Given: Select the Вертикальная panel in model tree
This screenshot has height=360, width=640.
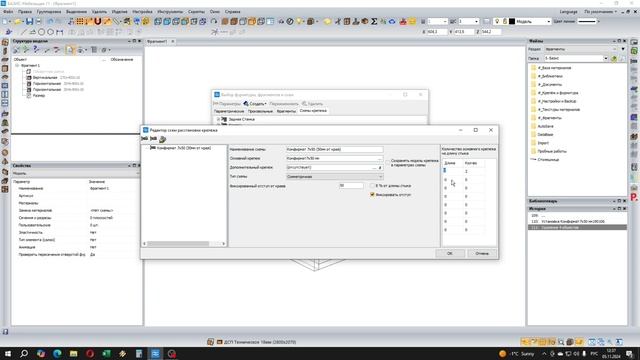Looking at the screenshot, I should point(45,78).
